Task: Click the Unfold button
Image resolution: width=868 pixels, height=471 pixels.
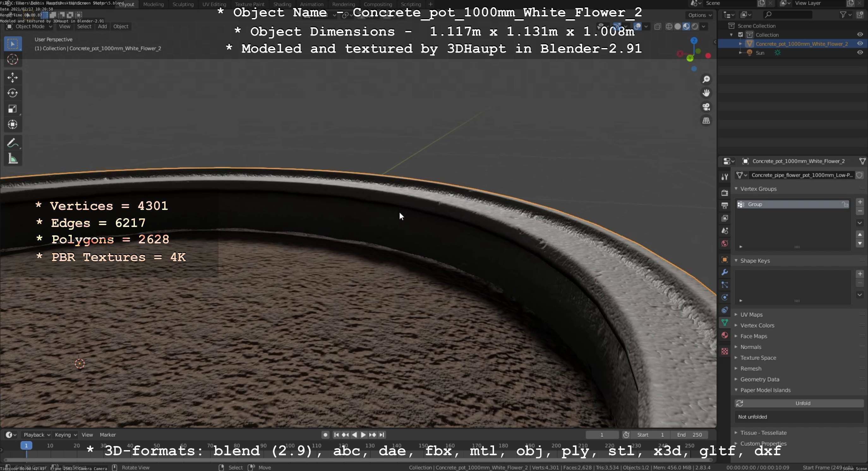Action: point(799,403)
